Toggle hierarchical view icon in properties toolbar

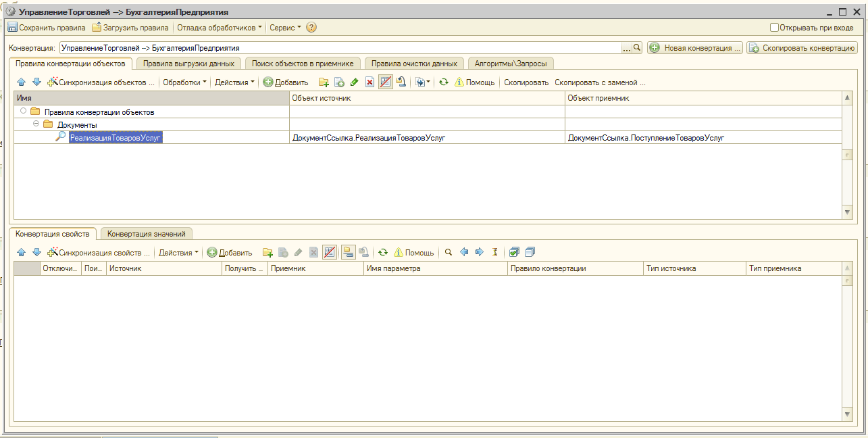click(349, 252)
